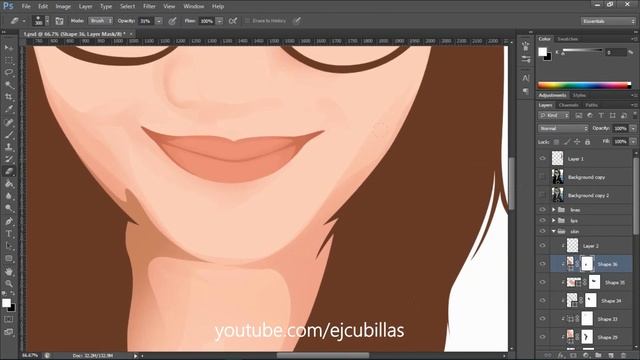Select the Lasso tool

pos(9,73)
